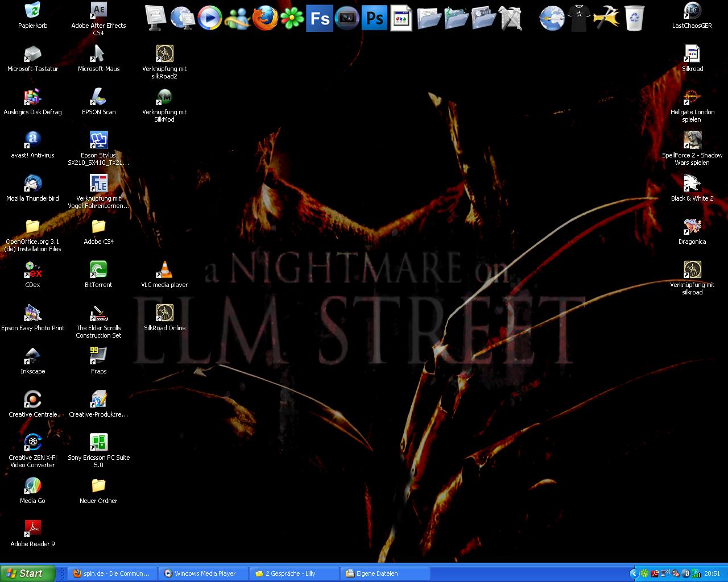
Task: Select the Dragonica game icon
Action: [x=692, y=227]
